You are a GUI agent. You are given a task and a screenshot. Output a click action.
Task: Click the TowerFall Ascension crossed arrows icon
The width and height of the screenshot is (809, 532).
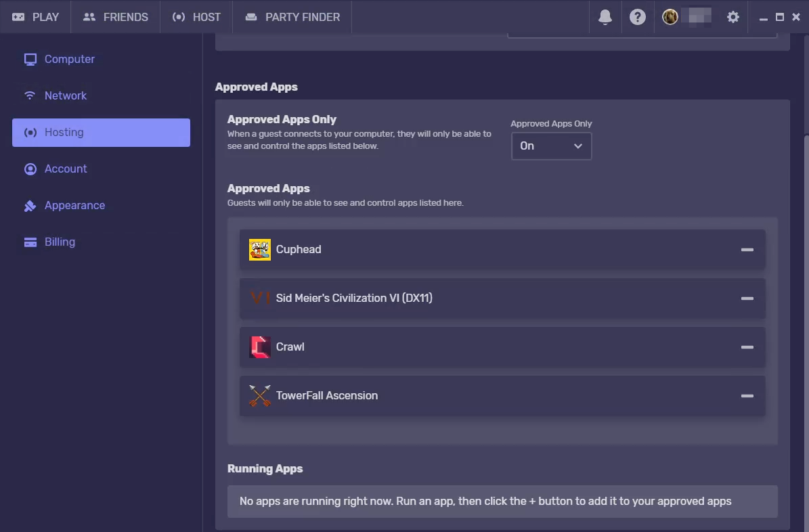(260, 396)
